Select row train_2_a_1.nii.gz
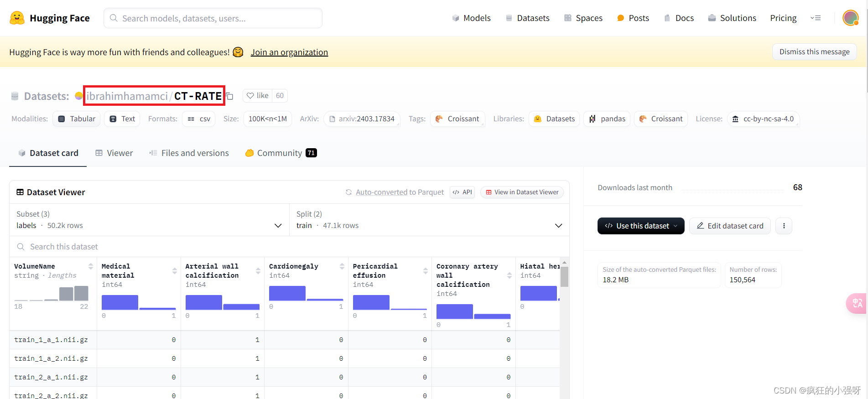 tap(285, 378)
